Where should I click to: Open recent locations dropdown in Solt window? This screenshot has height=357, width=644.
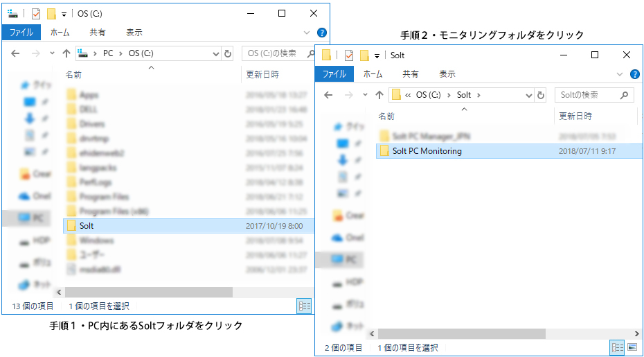[x=365, y=95]
